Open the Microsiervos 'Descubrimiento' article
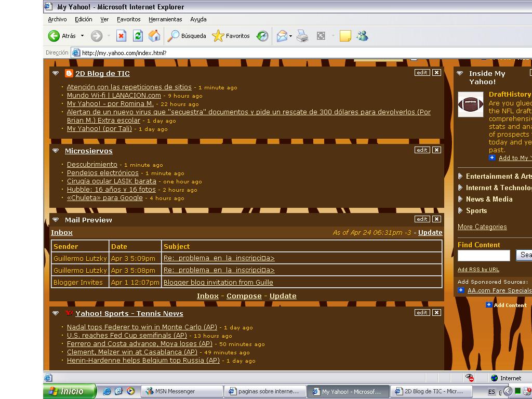Viewport: 532px width, 399px height. pos(92,165)
